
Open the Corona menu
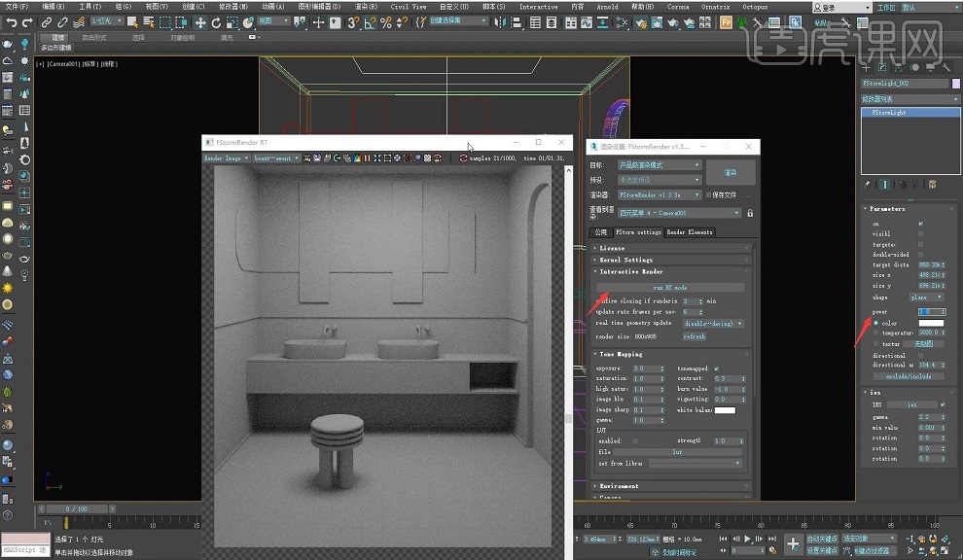(x=677, y=7)
